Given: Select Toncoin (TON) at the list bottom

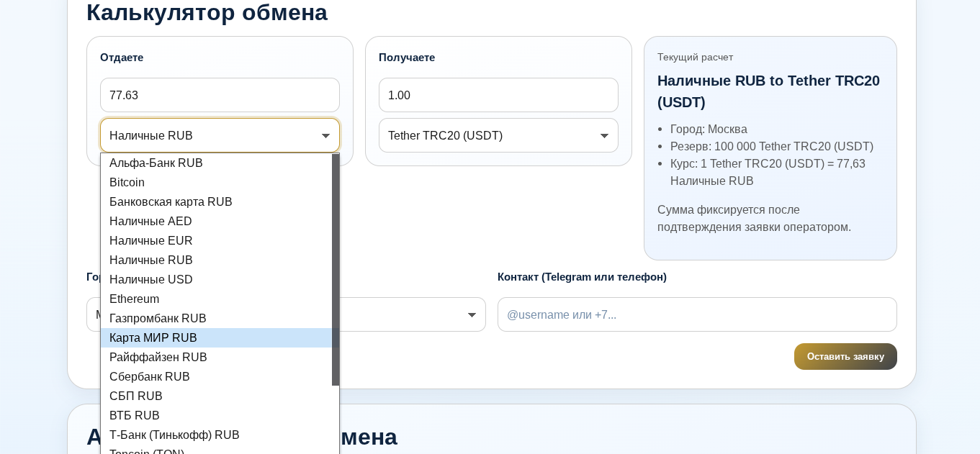Looking at the screenshot, I should pyautogui.click(x=146, y=452).
